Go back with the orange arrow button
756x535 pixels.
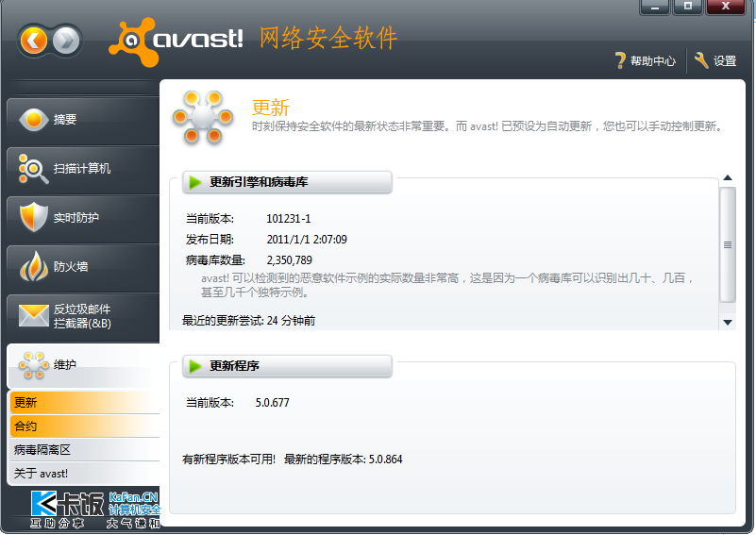tap(33, 41)
